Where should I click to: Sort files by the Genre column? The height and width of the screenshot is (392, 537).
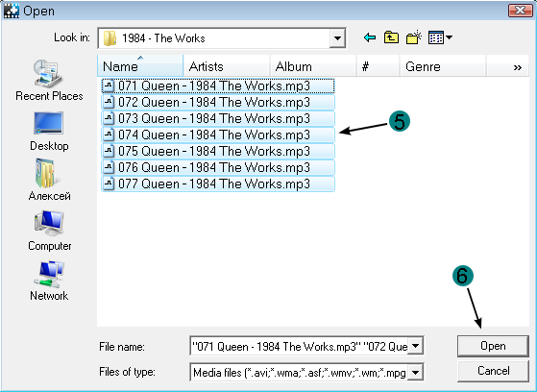(x=443, y=65)
